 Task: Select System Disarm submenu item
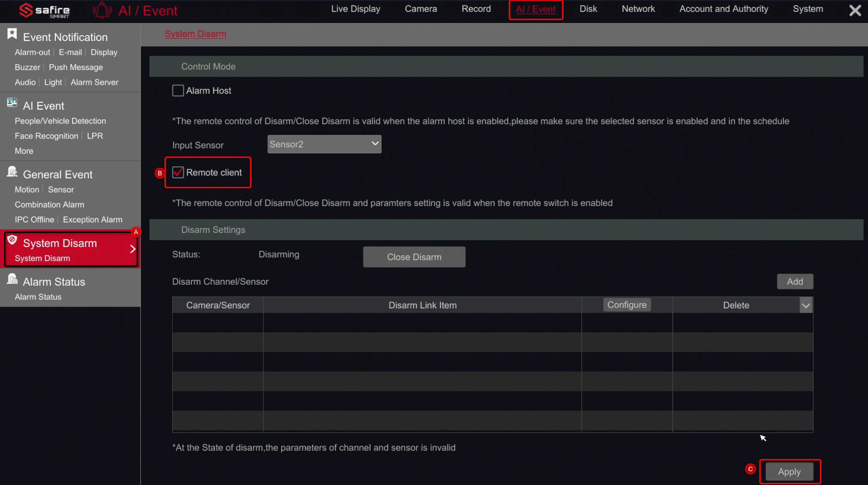(43, 258)
